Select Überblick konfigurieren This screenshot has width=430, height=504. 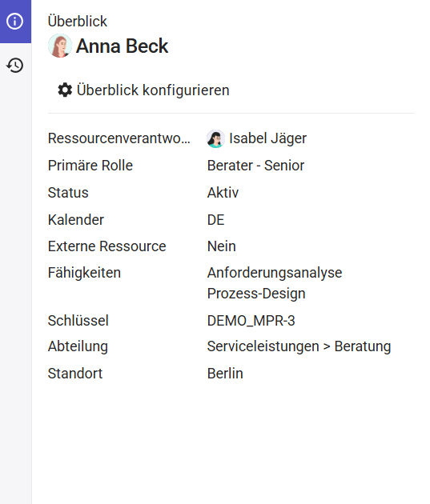pos(143,90)
